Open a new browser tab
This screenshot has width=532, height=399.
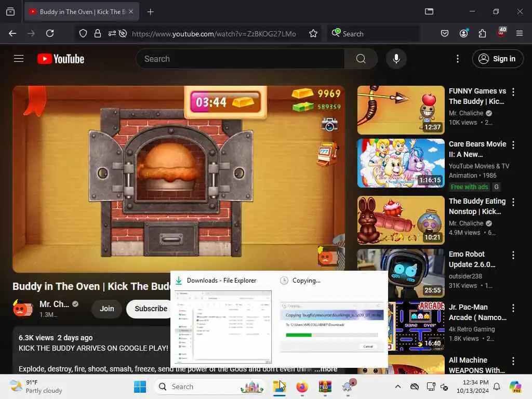tap(150, 12)
